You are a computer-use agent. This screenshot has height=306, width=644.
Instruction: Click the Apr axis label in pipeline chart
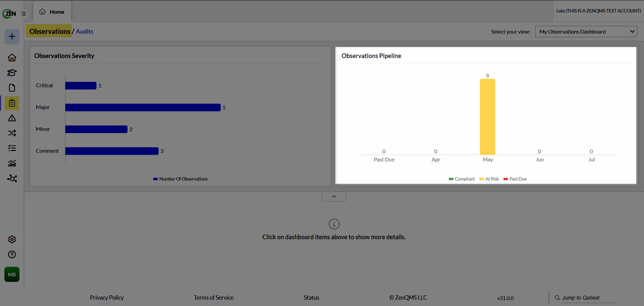(x=436, y=160)
